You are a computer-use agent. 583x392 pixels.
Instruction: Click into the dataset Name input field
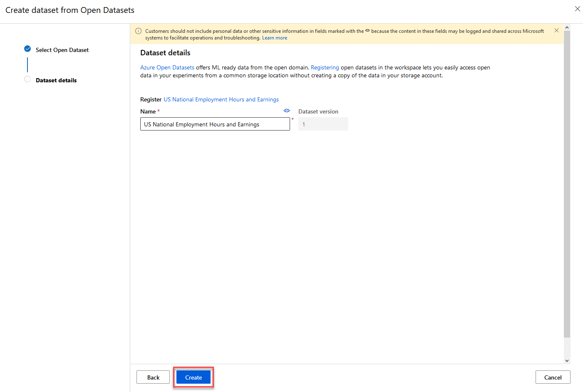click(215, 124)
